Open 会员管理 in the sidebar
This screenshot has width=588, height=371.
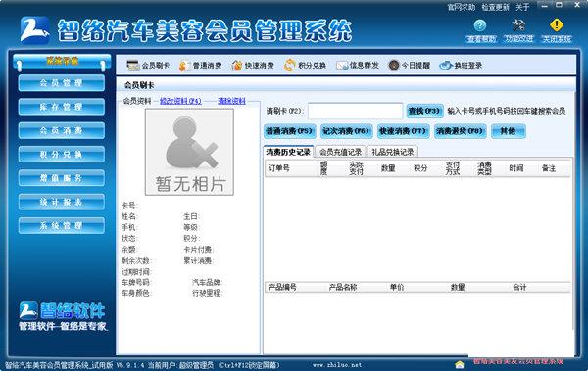(62, 83)
